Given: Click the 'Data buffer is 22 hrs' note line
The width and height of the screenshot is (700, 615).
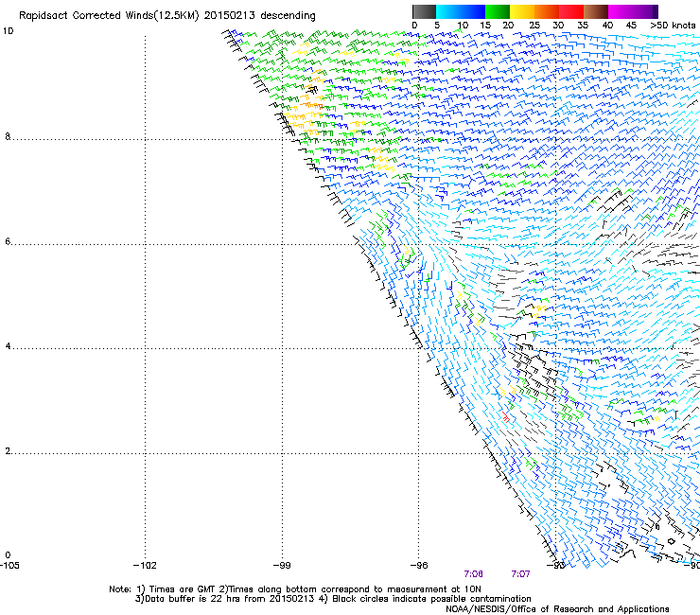Looking at the screenshot, I should (x=333, y=599).
